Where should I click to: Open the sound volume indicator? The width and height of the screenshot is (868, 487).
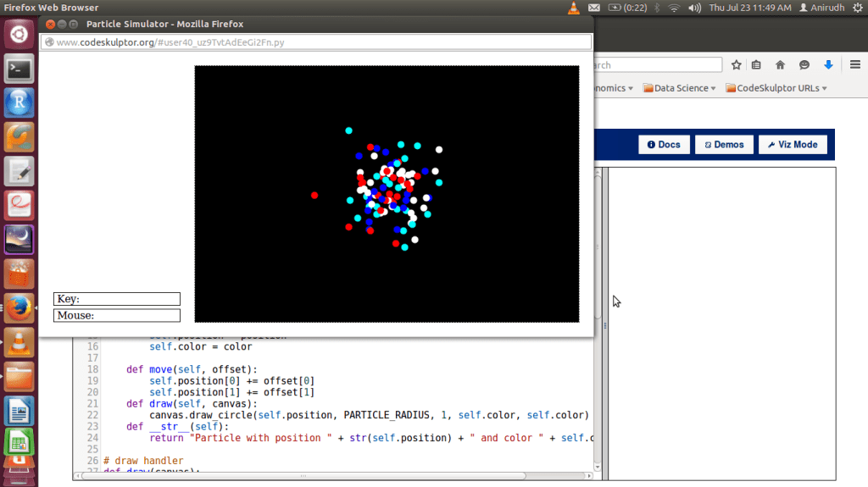click(x=694, y=8)
